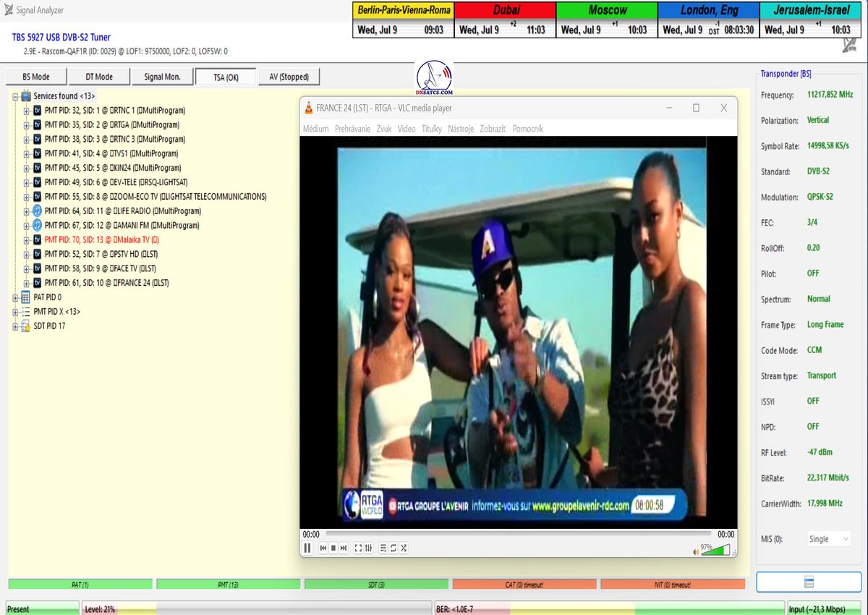Go to previous media in VLC
This screenshot has width=868, height=615.
click(323, 548)
